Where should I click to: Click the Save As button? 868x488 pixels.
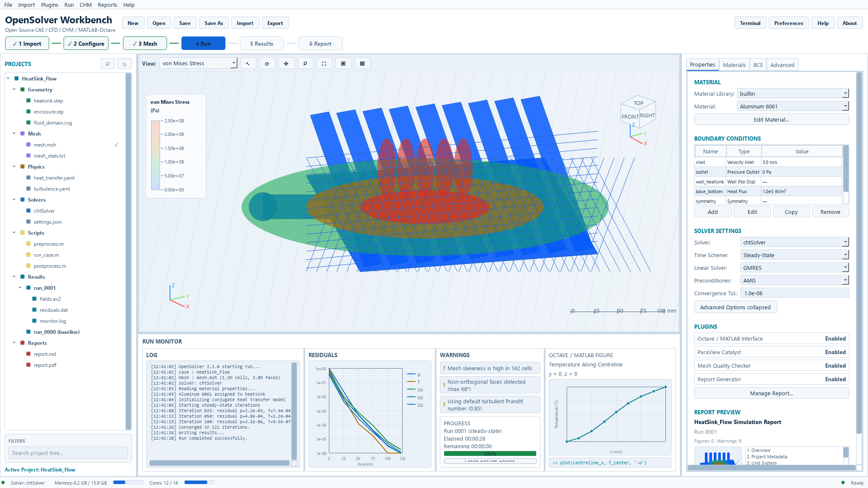pyautogui.click(x=214, y=23)
